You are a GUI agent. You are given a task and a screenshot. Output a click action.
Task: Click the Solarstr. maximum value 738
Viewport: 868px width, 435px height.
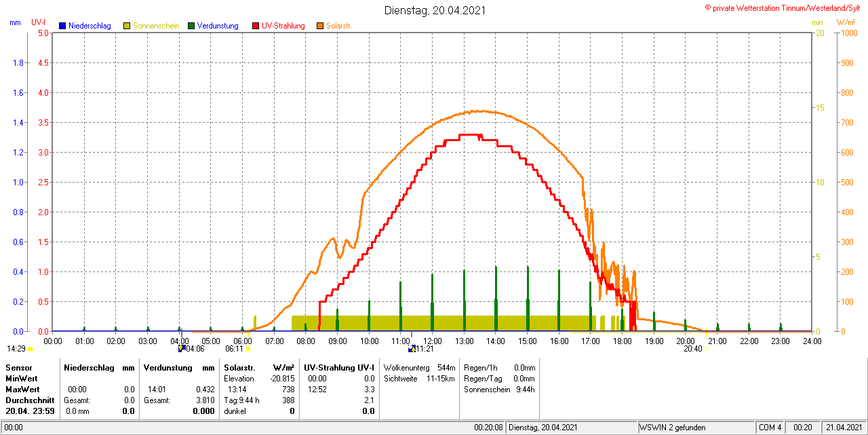pos(288,390)
